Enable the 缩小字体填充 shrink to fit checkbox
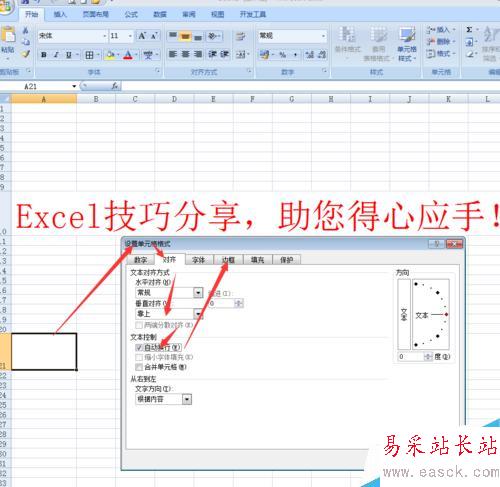Screen dimensions: 500x487 tap(139, 357)
